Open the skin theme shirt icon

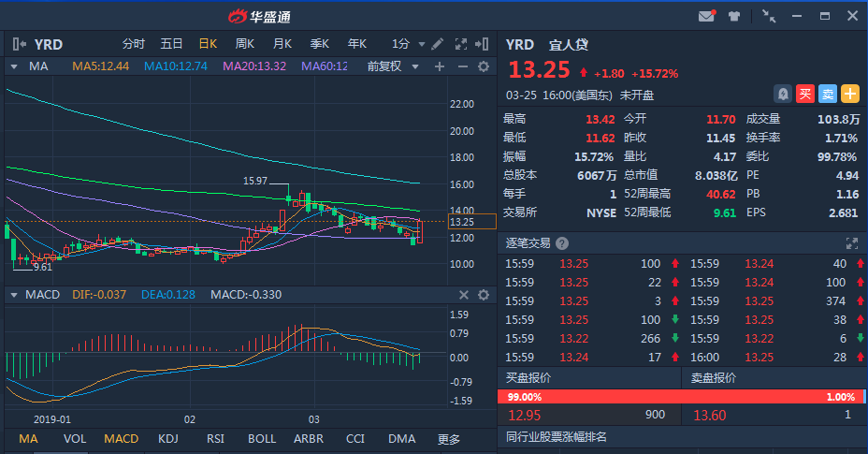[x=734, y=16]
